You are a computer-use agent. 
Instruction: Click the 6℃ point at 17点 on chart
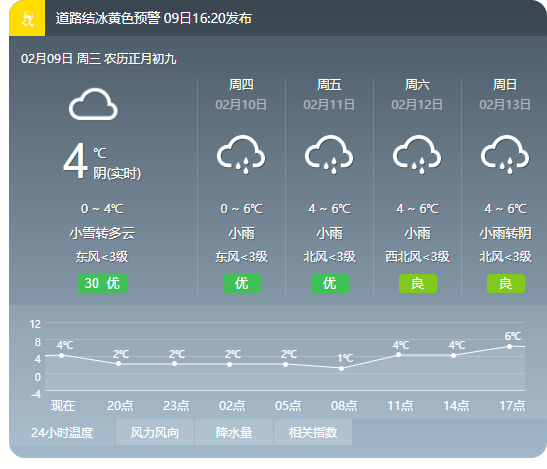[509, 347]
